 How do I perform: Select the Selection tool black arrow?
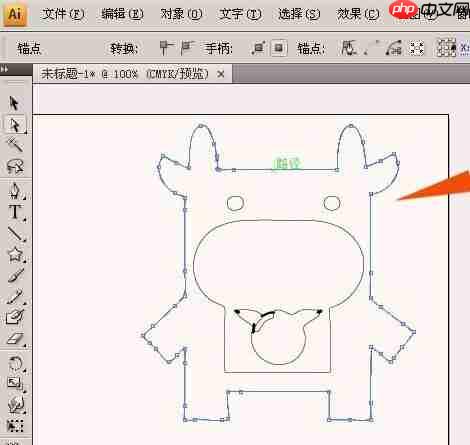click(x=14, y=103)
